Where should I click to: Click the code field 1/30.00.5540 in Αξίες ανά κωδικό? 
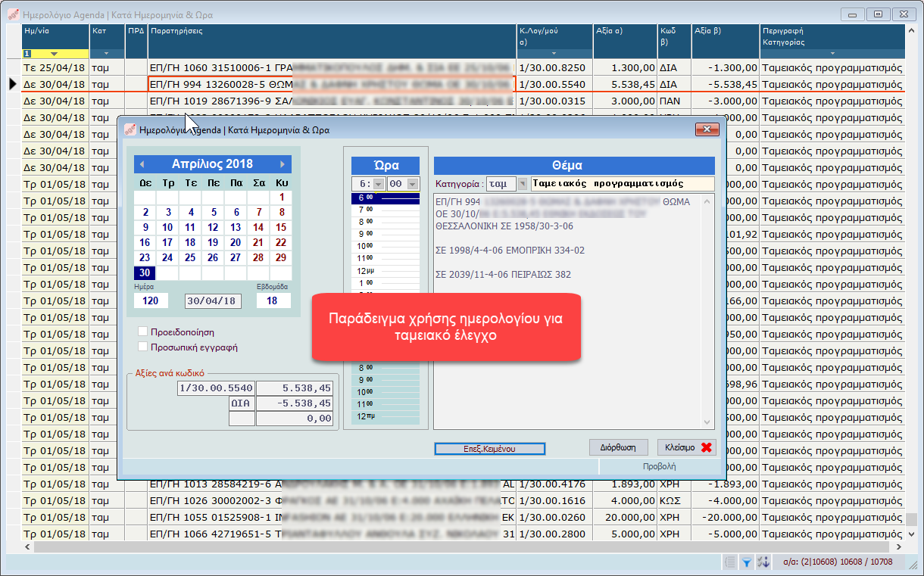(x=216, y=388)
